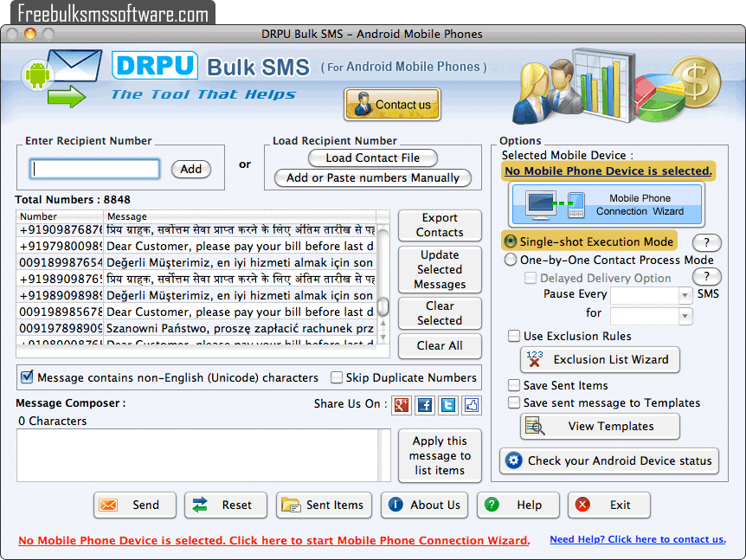Image resolution: width=746 pixels, height=560 pixels.
Task: Click the Google Plus share icon
Action: pos(402,404)
